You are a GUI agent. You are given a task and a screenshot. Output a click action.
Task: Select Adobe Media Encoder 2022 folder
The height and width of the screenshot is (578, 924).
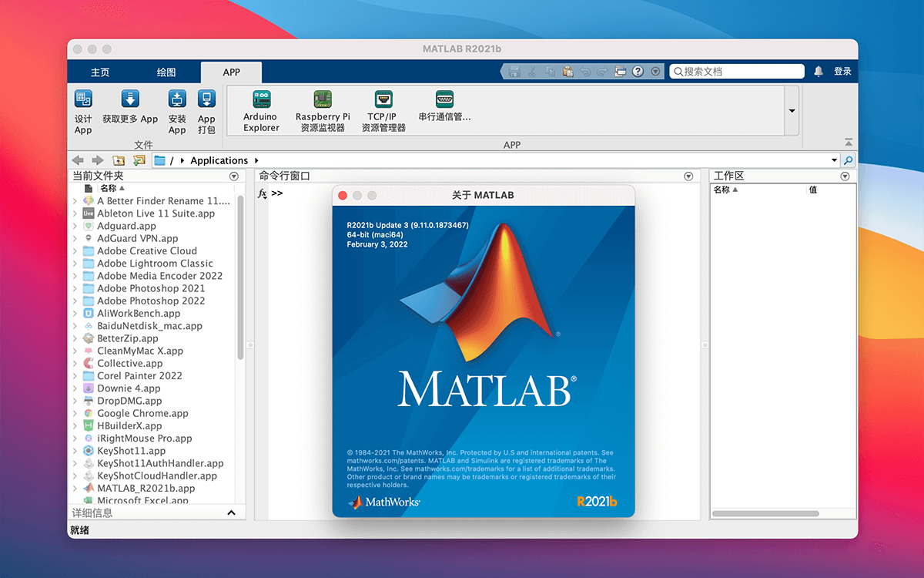click(159, 276)
